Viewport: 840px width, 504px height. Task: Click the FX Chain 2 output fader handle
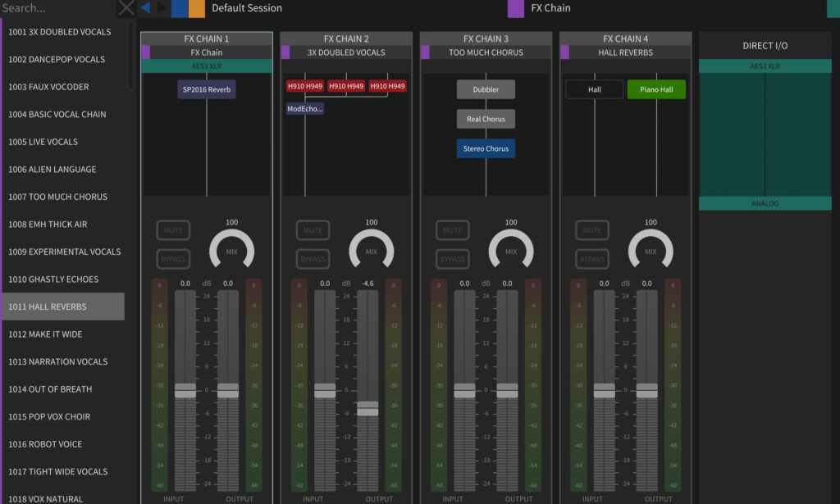click(367, 409)
